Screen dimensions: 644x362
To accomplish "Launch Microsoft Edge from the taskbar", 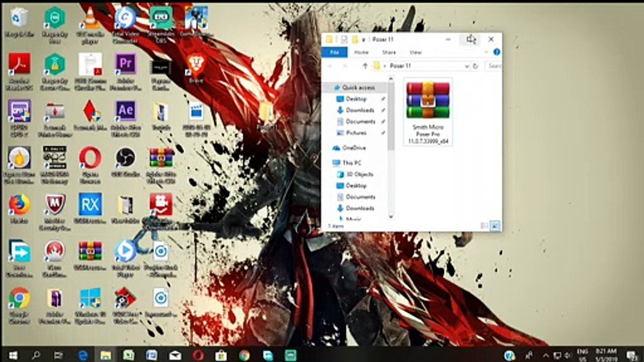I will click(x=83, y=355).
